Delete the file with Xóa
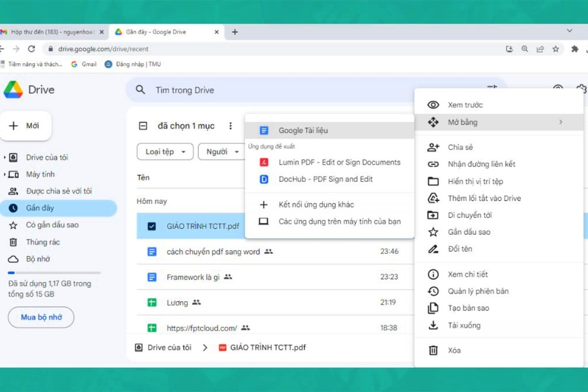The image size is (588, 392). [x=499, y=350]
